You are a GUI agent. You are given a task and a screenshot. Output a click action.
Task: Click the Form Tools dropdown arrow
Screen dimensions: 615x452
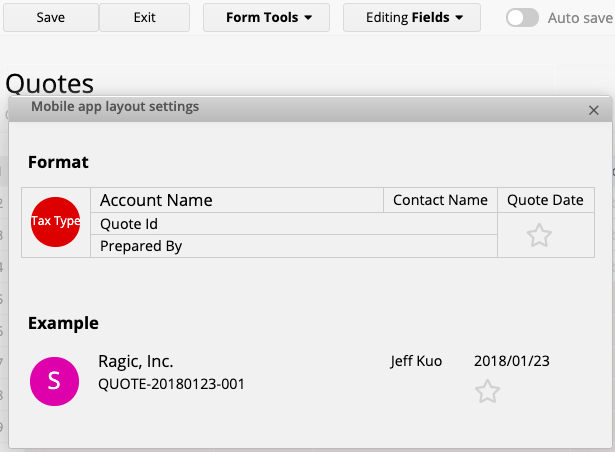[x=309, y=18]
